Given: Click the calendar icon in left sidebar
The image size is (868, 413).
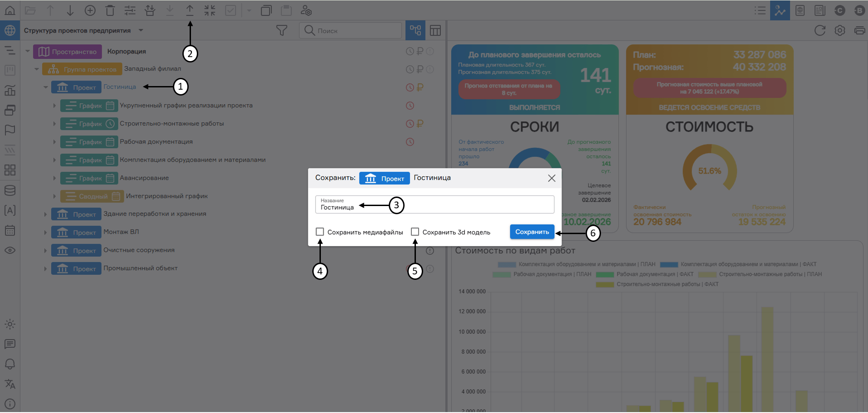Looking at the screenshot, I should 10,230.
